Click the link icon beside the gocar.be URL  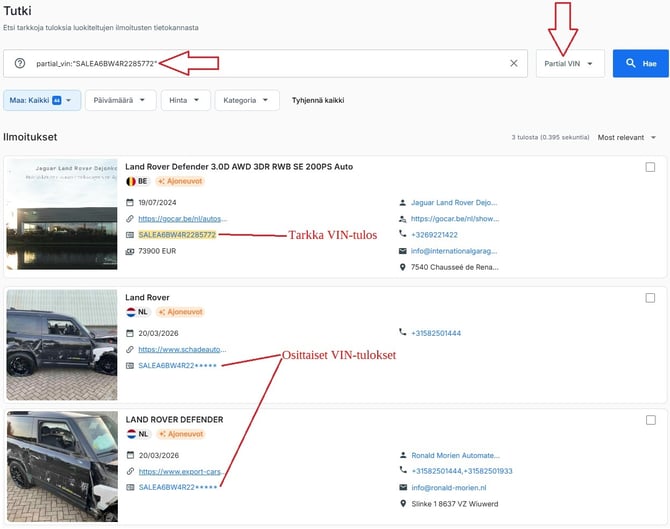[x=130, y=219]
